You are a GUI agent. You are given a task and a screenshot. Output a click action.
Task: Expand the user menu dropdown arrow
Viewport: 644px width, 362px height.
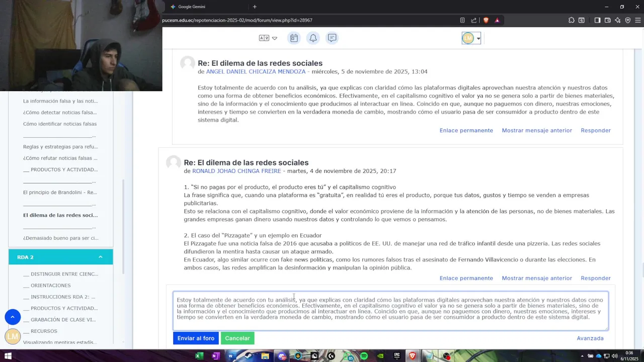click(478, 39)
